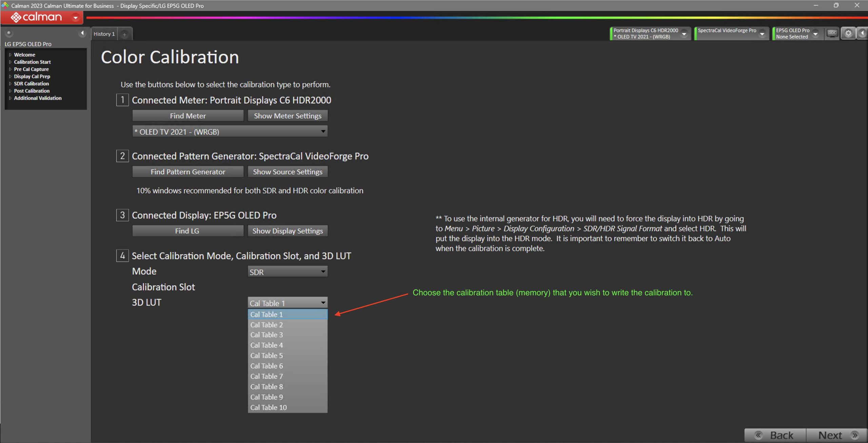Select Cal Table 4 from the list
The width and height of the screenshot is (868, 443).
tap(288, 345)
